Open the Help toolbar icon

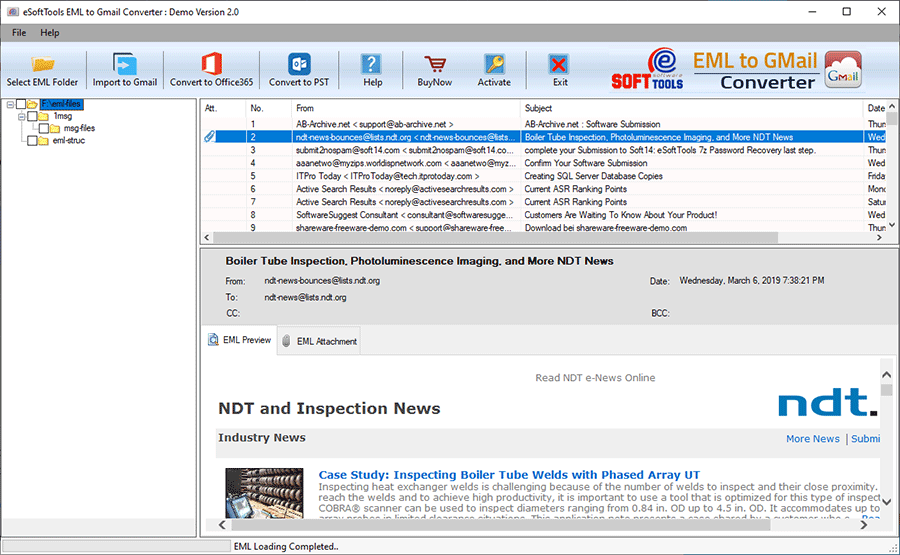[x=372, y=70]
